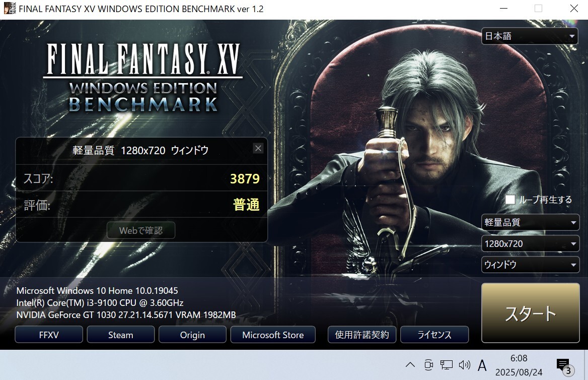The width and height of the screenshot is (588, 380).
Task: Click the 評価: label
Action: tap(37, 205)
